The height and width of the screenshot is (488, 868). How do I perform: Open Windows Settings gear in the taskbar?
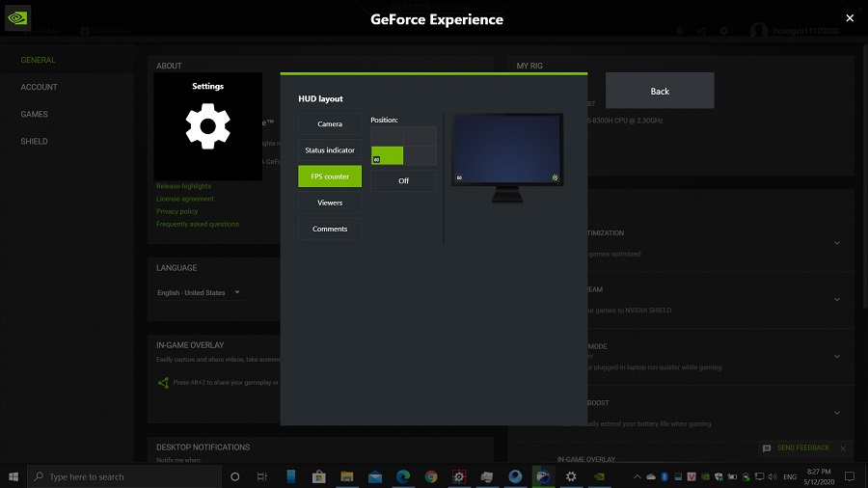coord(571,476)
